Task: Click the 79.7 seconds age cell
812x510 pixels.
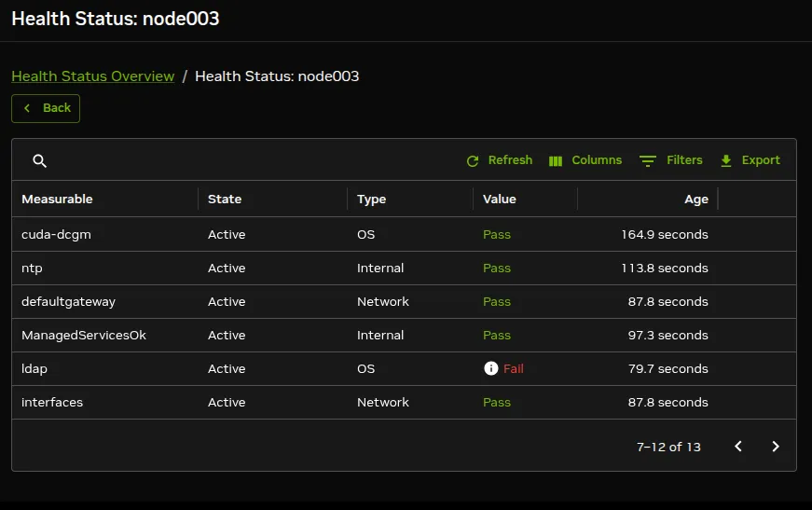Action: [668, 368]
